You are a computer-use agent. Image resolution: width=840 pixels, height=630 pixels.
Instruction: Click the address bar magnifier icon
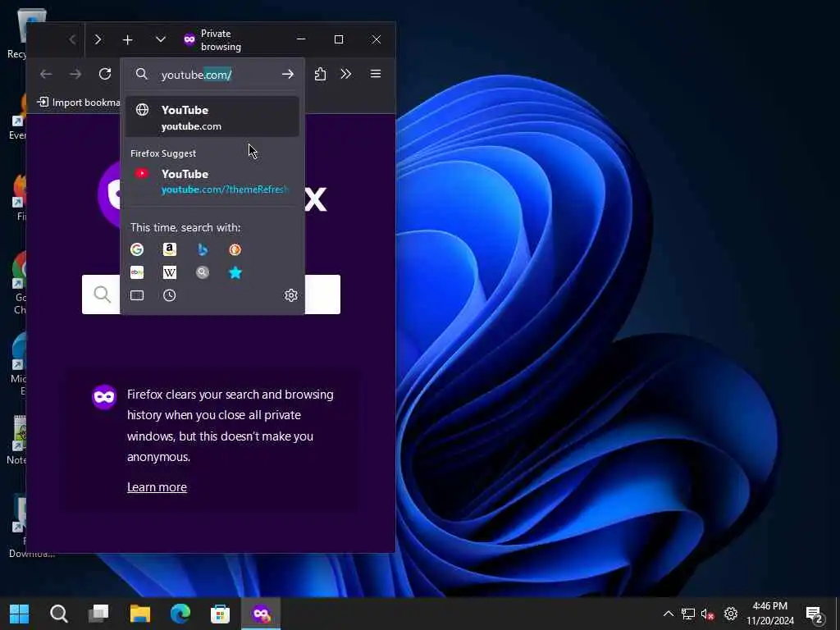tap(141, 74)
